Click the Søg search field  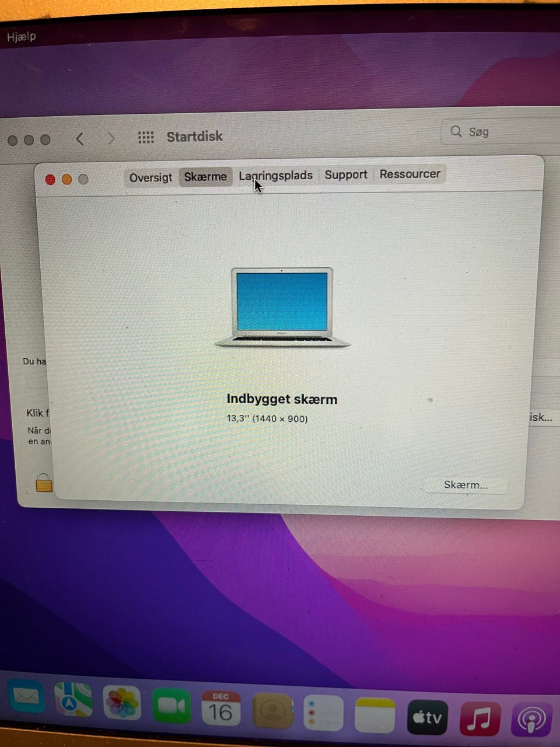(502, 131)
